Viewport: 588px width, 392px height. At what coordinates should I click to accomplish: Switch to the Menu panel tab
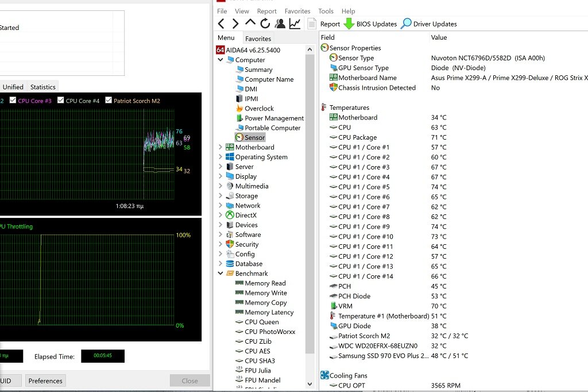click(226, 37)
